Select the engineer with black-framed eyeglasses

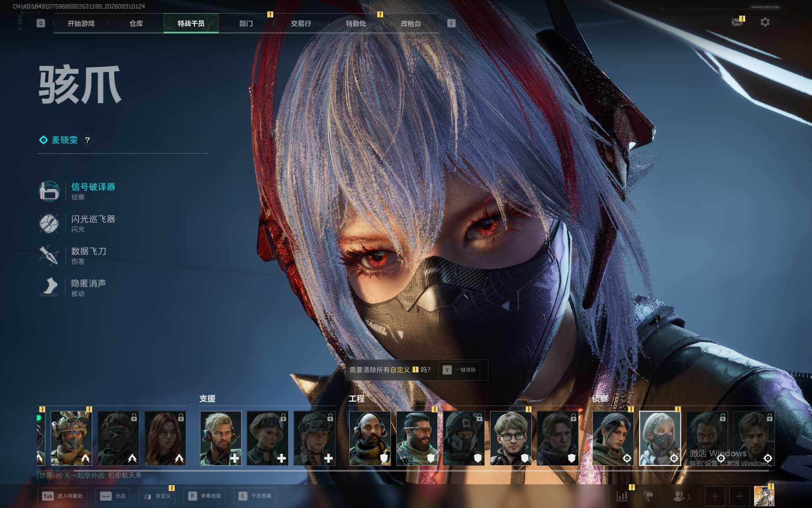coord(511,438)
